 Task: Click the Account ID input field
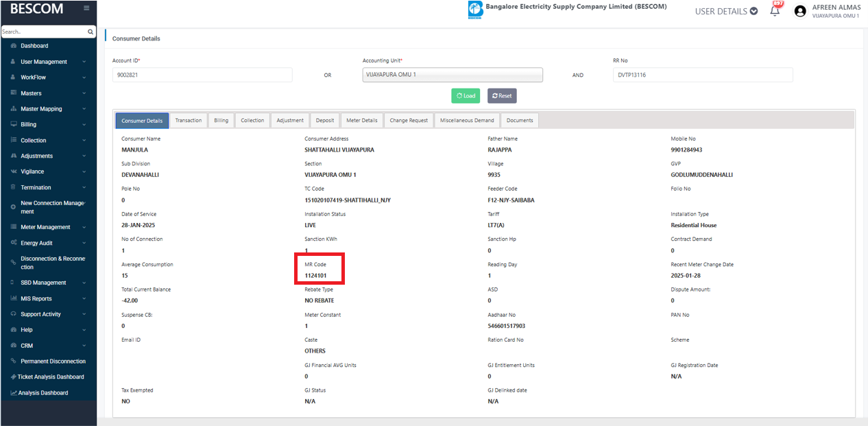pyautogui.click(x=202, y=75)
